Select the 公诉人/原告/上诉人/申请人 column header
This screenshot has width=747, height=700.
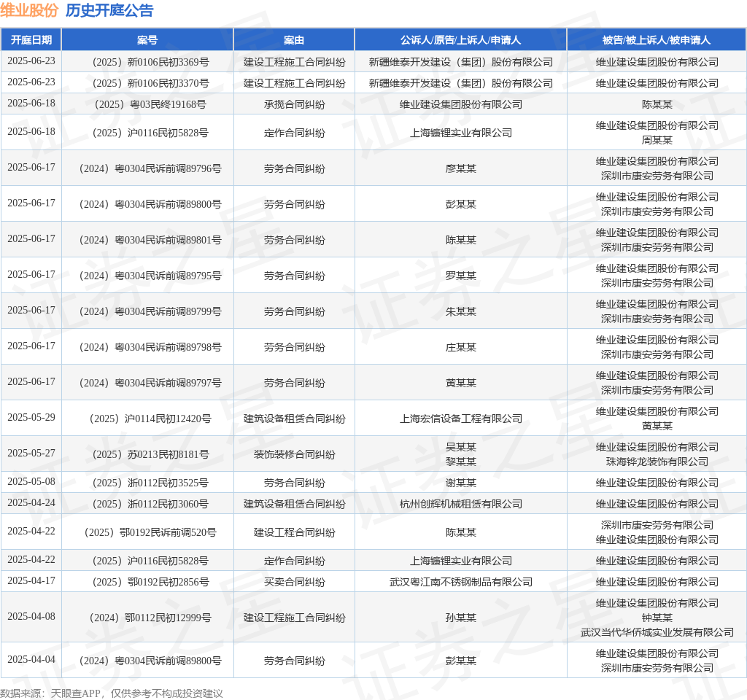(461, 40)
